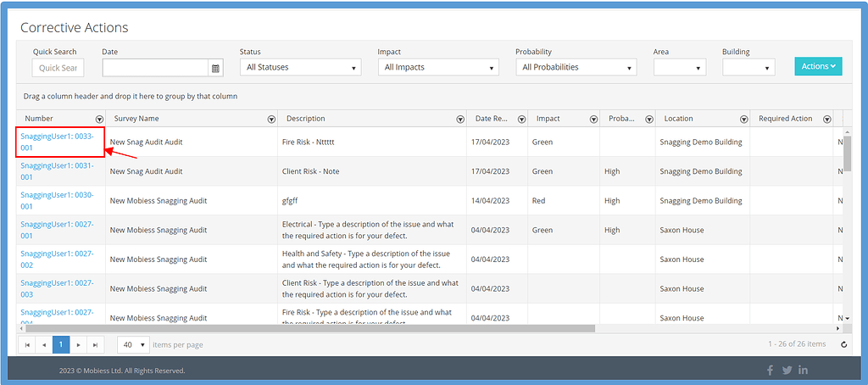Expand the All Probabilities dropdown
The height and width of the screenshot is (385, 868).
tap(576, 68)
